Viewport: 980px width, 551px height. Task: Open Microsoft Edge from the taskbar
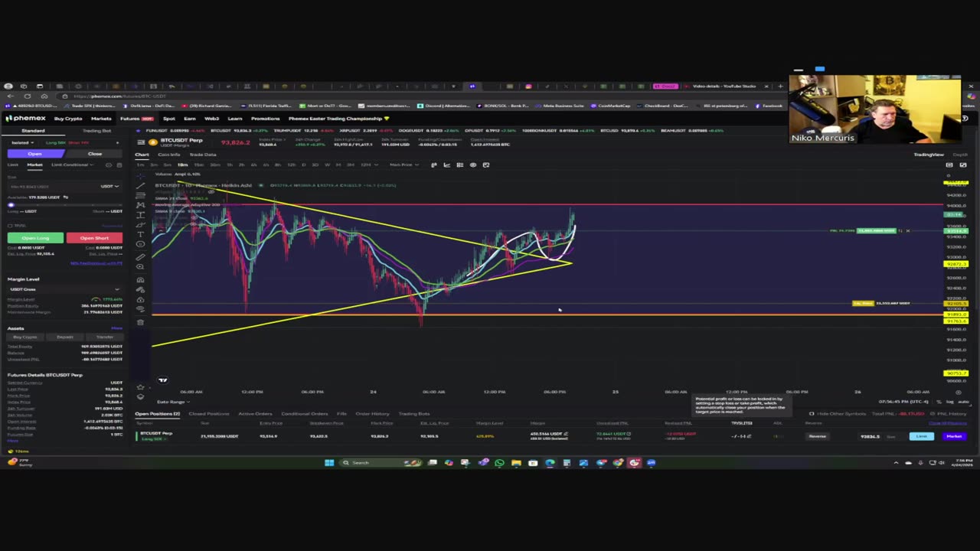click(x=550, y=462)
